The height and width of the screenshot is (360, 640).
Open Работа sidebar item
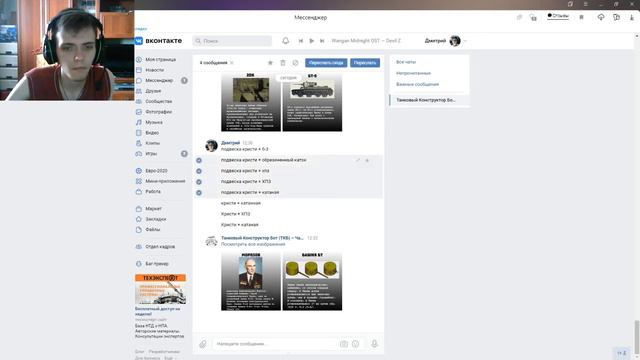click(x=153, y=191)
